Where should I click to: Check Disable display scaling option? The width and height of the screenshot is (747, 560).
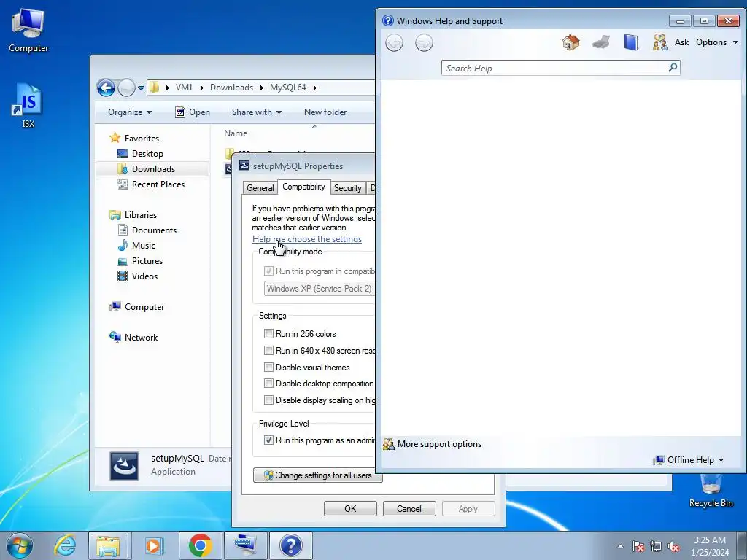[268, 400]
